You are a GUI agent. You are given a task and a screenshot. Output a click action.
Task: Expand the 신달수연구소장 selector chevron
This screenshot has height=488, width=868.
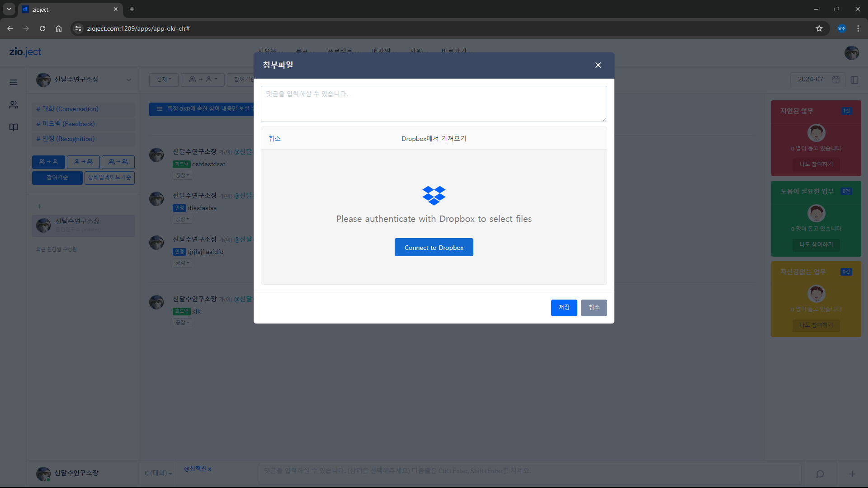[x=129, y=80]
